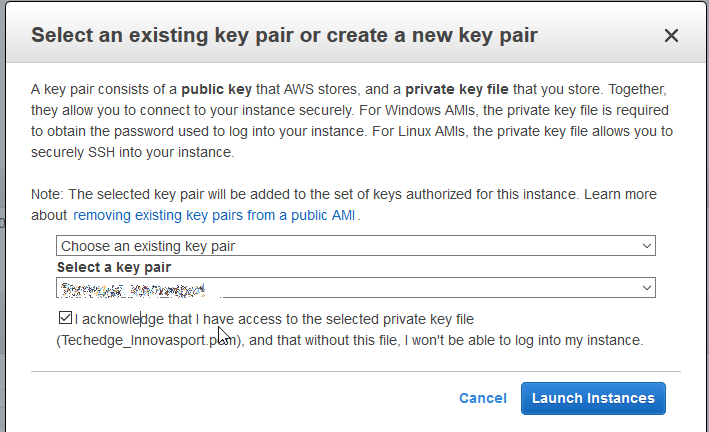Click the 'I acknowledge that I have access' label

(273, 319)
